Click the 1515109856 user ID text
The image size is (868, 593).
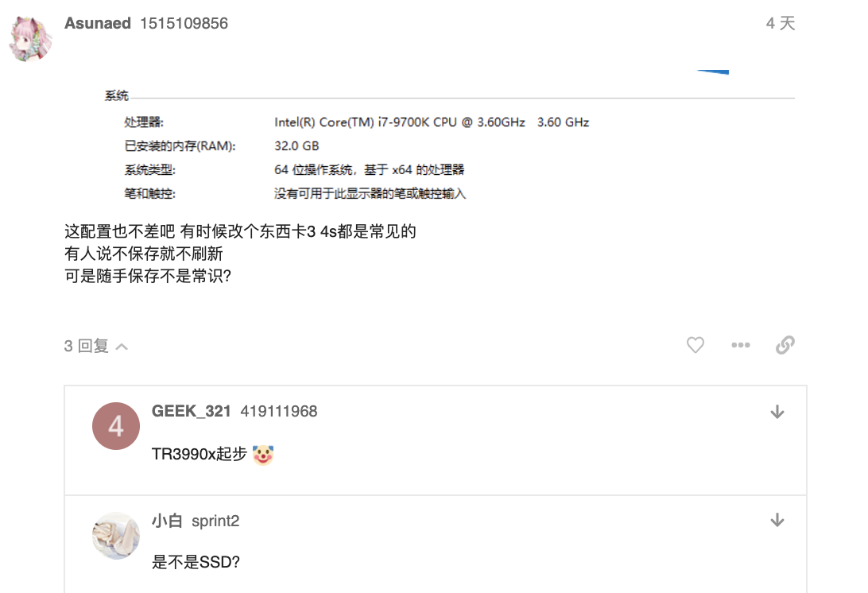(x=184, y=23)
